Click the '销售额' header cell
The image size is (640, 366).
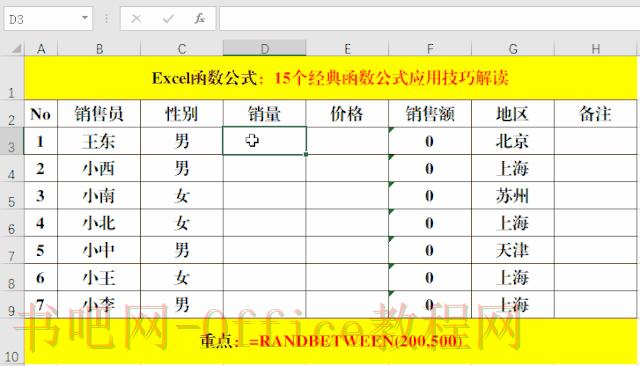click(x=430, y=114)
